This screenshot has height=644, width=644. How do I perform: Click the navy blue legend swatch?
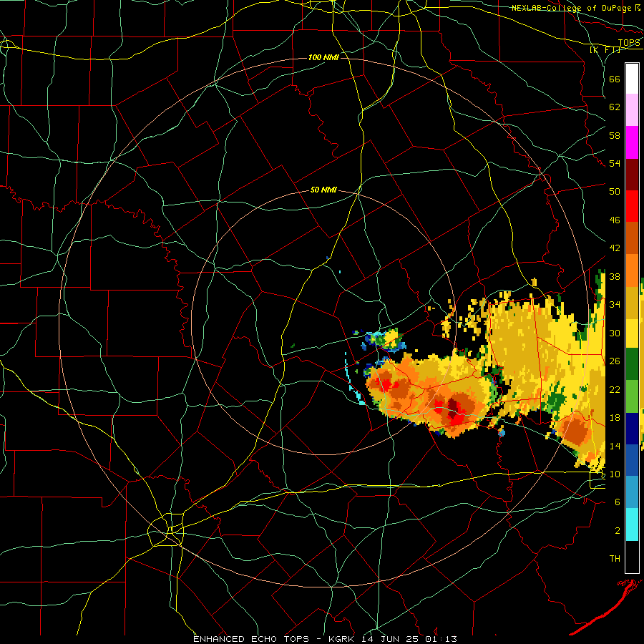tap(632, 429)
